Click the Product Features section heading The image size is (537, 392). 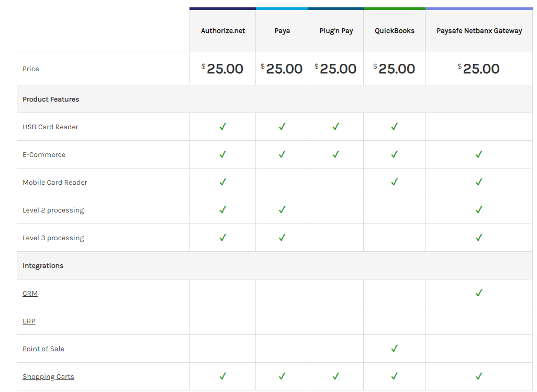(51, 99)
